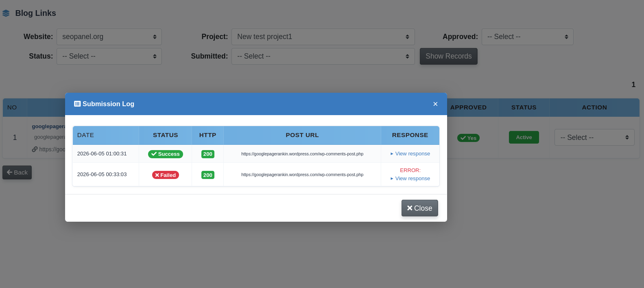This screenshot has width=644, height=288.
Task: Click the Failed status badge
Action: click(166, 175)
